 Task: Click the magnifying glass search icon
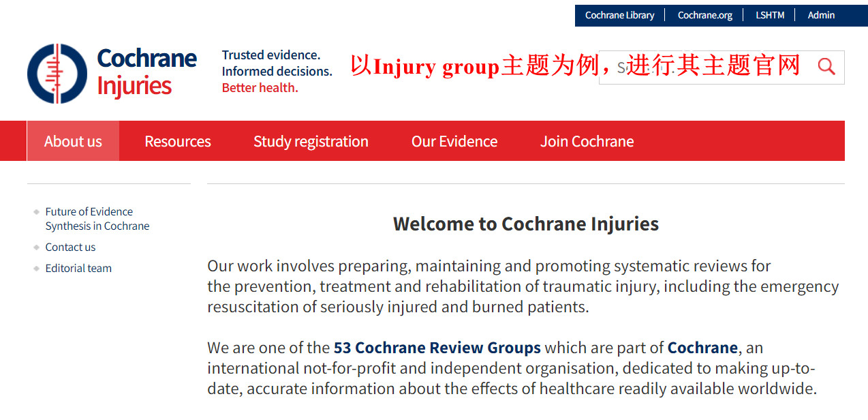(826, 66)
